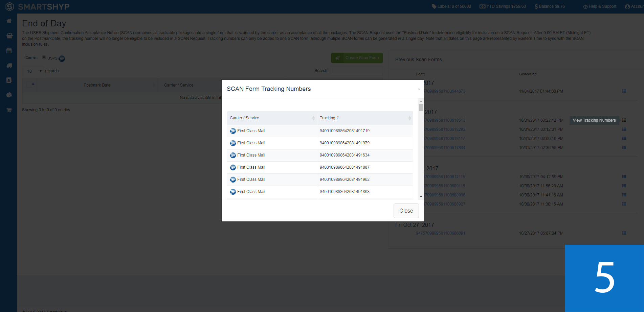View tracking numbers for 10/31/2017 02:36:58 PM form

point(624,148)
